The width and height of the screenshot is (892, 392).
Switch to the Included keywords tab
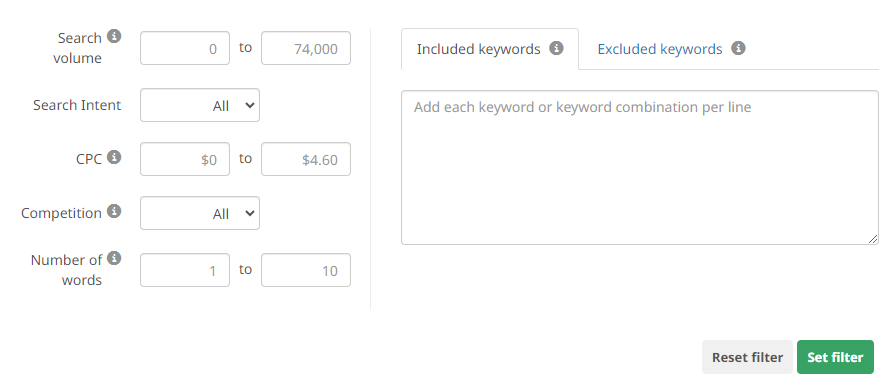click(490, 49)
